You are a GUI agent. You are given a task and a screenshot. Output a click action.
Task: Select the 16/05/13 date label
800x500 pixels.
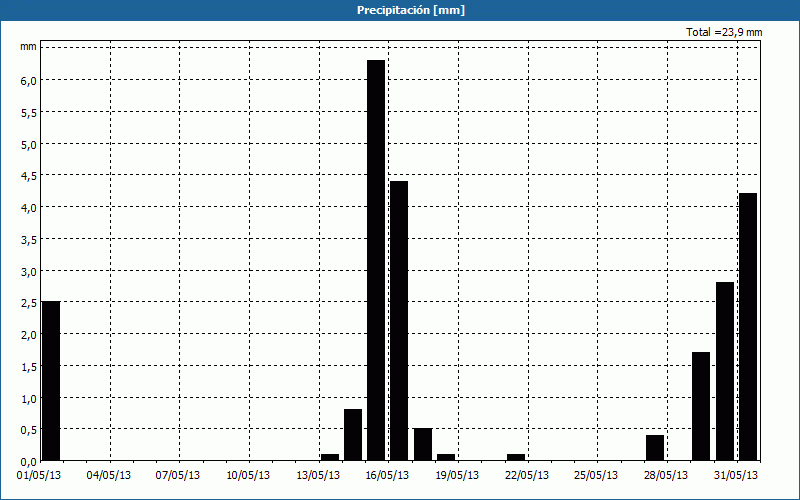point(387,476)
